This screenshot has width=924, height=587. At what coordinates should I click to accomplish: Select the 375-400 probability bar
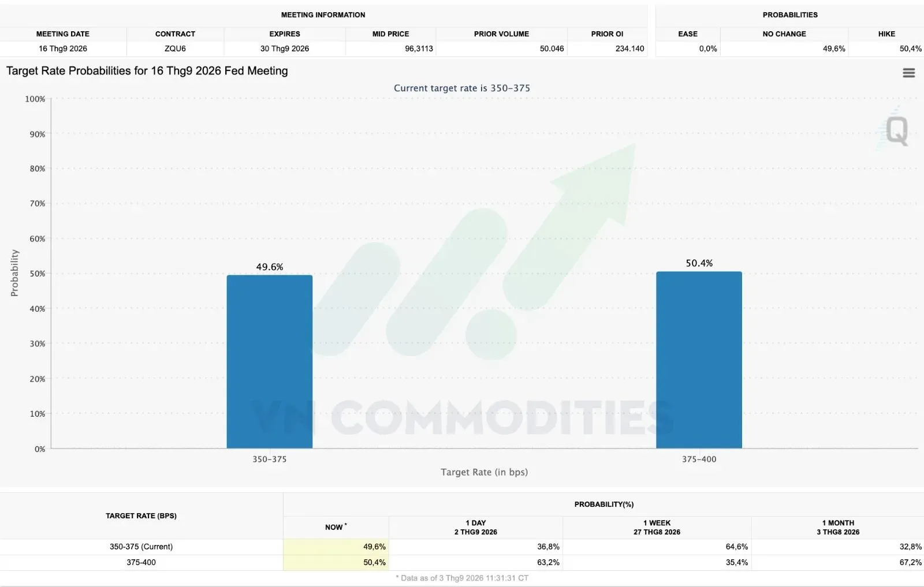pyautogui.click(x=699, y=360)
